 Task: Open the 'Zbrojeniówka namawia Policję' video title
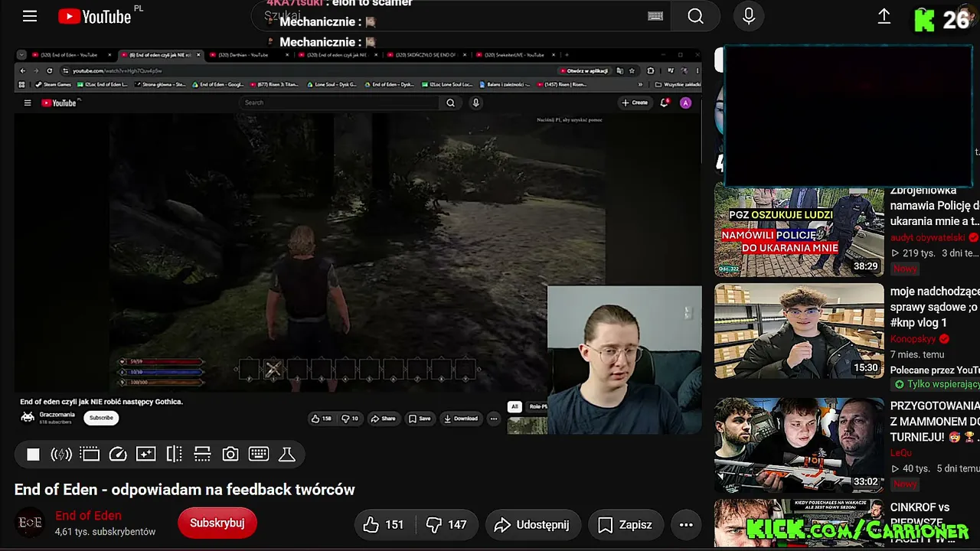[935, 206]
